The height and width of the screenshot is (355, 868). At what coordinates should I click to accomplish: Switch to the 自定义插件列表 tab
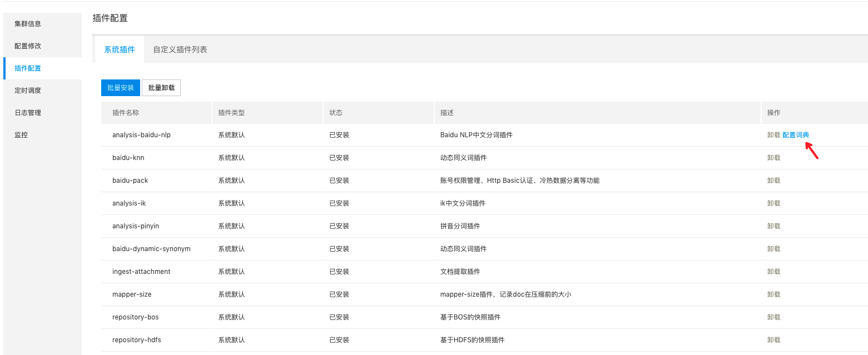click(x=180, y=49)
